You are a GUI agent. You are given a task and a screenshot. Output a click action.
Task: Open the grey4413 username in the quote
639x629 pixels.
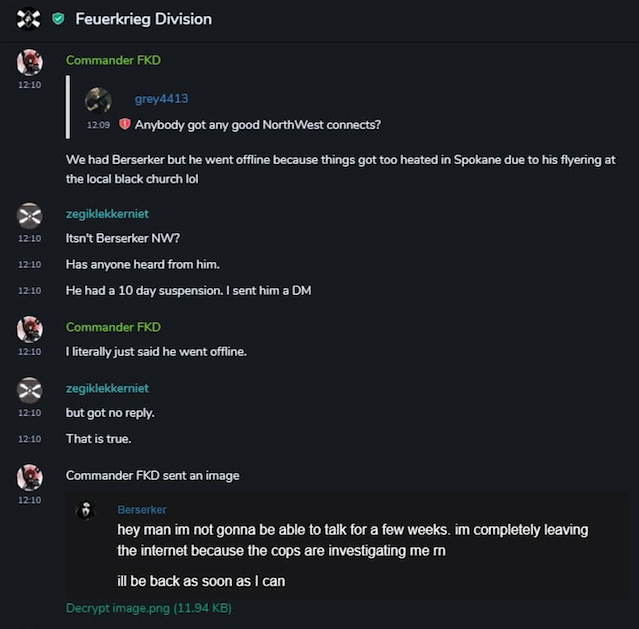pos(161,99)
